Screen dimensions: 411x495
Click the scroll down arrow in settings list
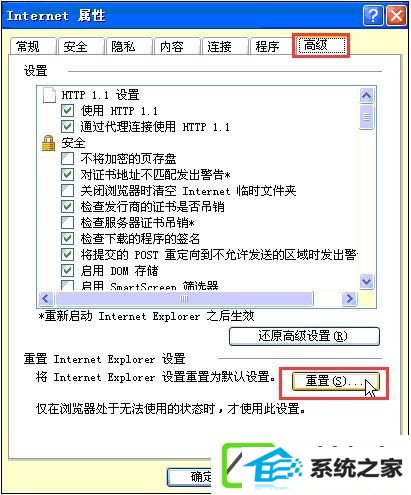coord(366,282)
